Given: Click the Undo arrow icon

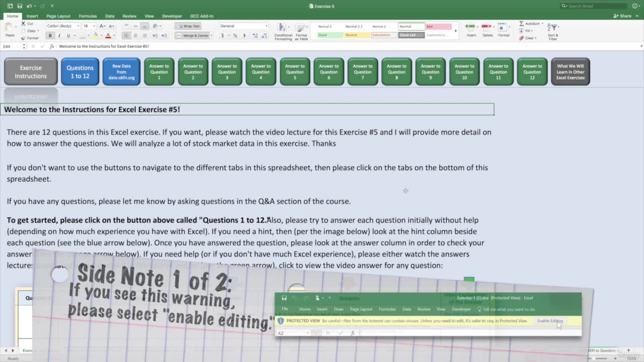Looking at the screenshot, I should [29, 6].
